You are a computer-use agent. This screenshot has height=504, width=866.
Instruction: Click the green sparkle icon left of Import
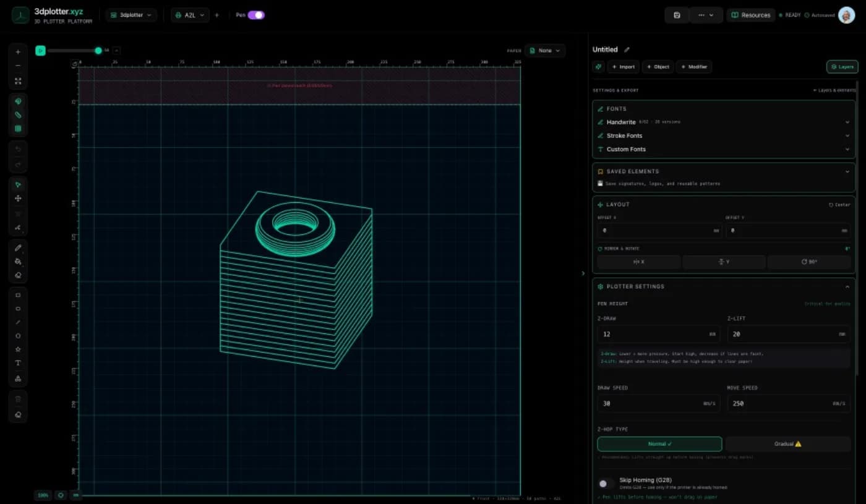coord(598,67)
